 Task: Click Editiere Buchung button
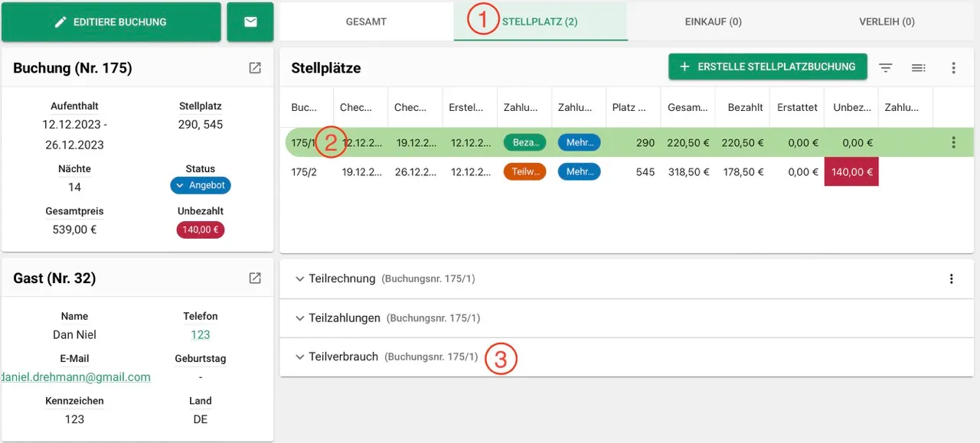click(111, 22)
